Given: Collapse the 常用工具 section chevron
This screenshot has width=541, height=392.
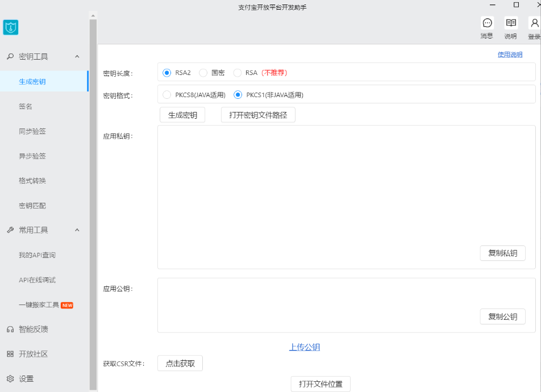Looking at the screenshot, I should (x=77, y=230).
